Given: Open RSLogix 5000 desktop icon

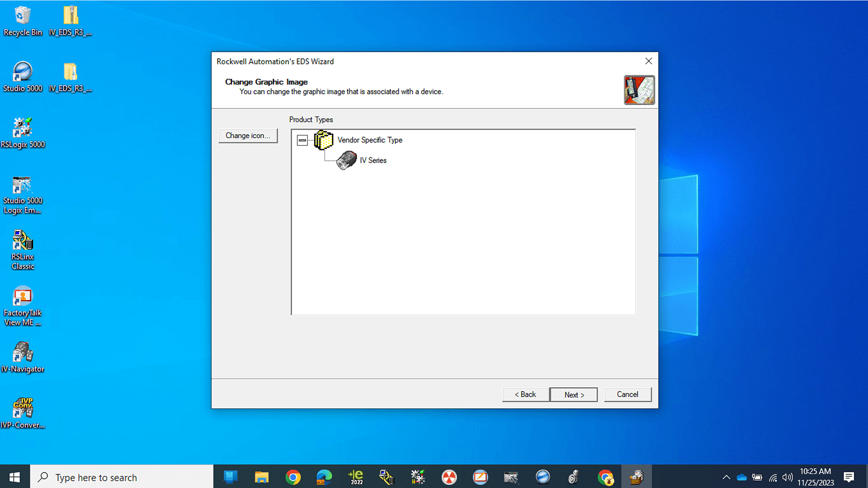Looking at the screenshot, I should tap(22, 133).
